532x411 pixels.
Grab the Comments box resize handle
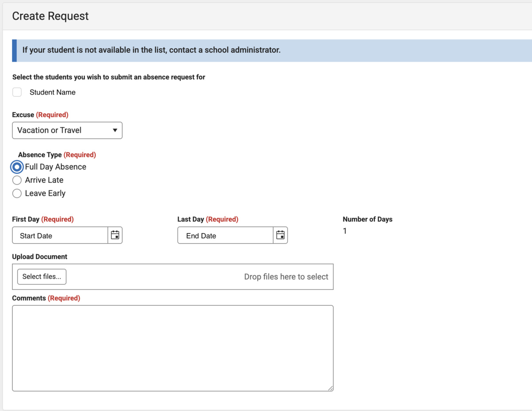330,388
